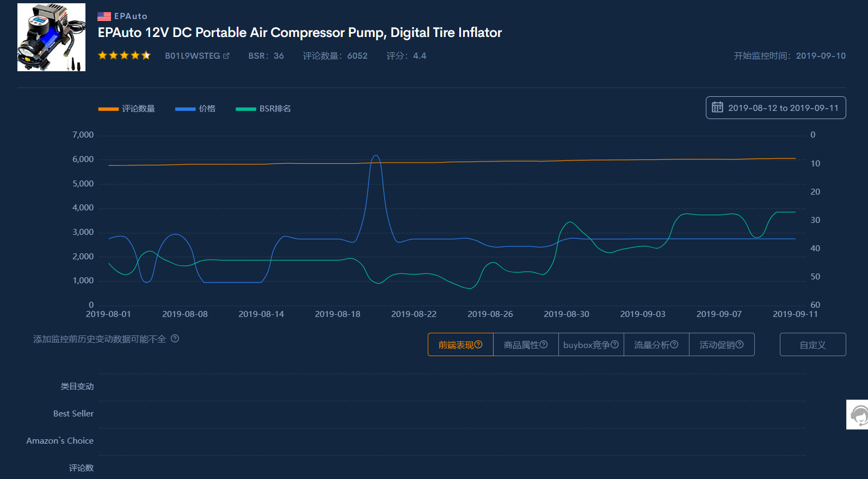
Task: Click the 2019-08-18 x-axis date label
Action: click(x=337, y=314)
